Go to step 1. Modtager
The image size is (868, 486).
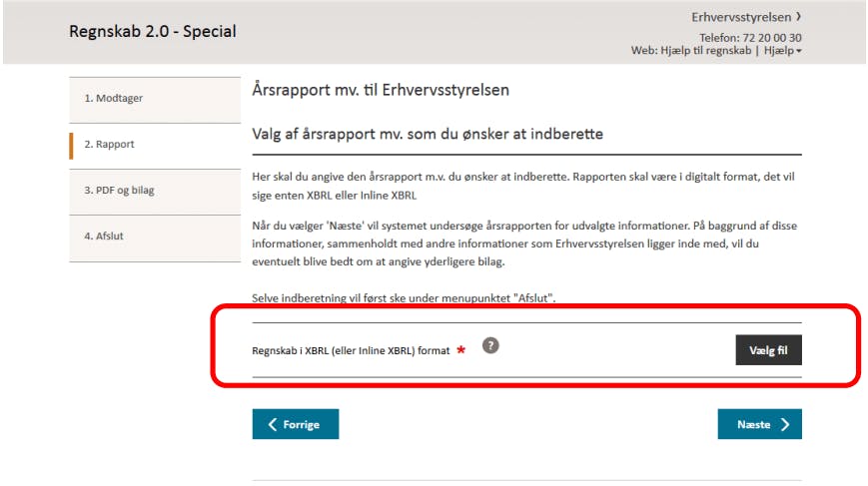point(155,100)
